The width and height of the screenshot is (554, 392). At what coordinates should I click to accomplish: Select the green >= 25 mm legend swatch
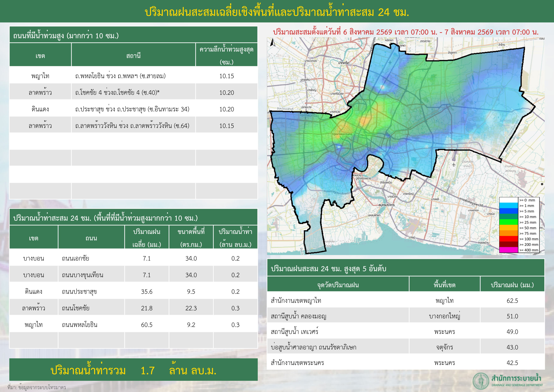(x=509, y=222)
